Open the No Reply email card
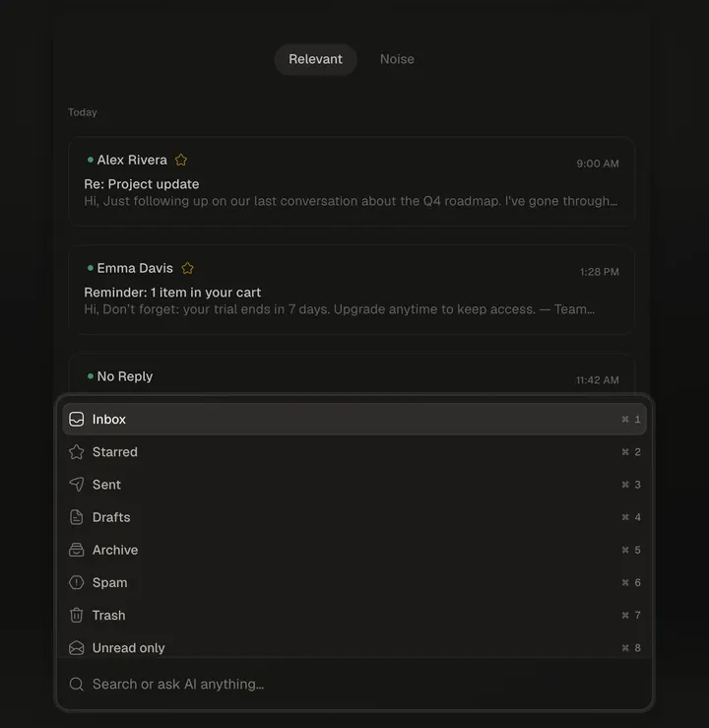Image resolution: width=709 pixels, height=728 pixels. point(352,373)
